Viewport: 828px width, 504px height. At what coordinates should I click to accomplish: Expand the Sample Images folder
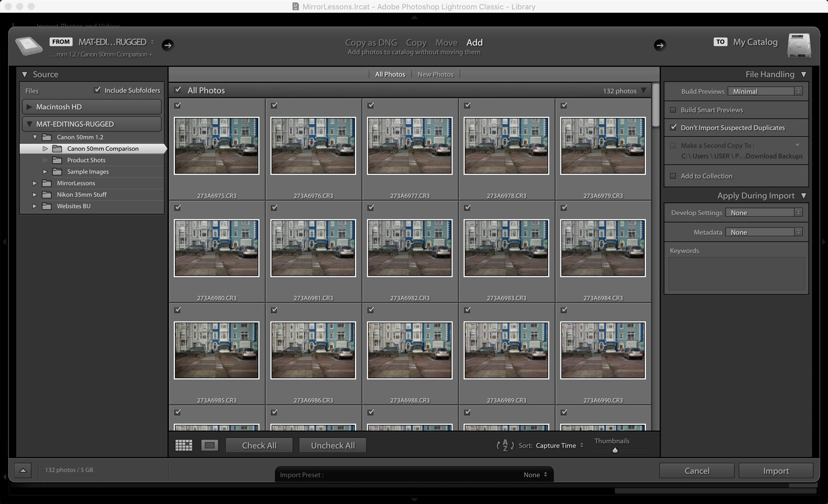[45, 171]
